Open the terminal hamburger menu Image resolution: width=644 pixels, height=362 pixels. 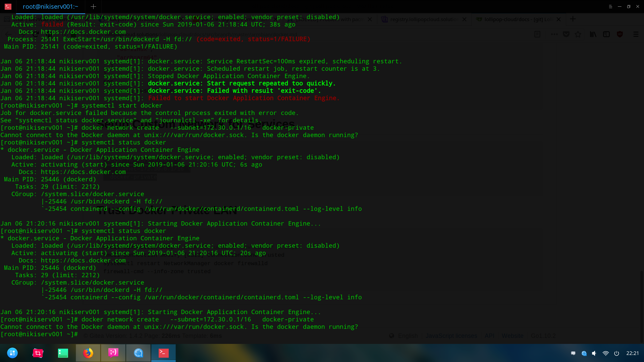[610, 7]
